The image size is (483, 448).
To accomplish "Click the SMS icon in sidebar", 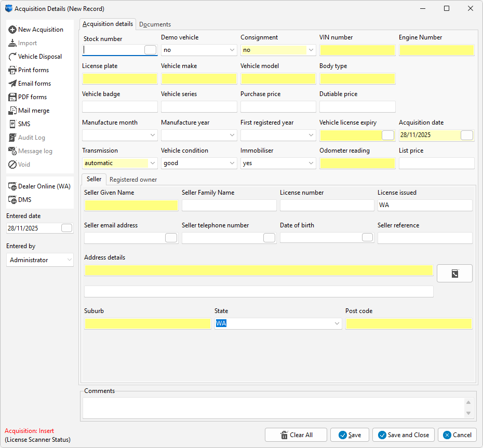I will tap(13, 124).
